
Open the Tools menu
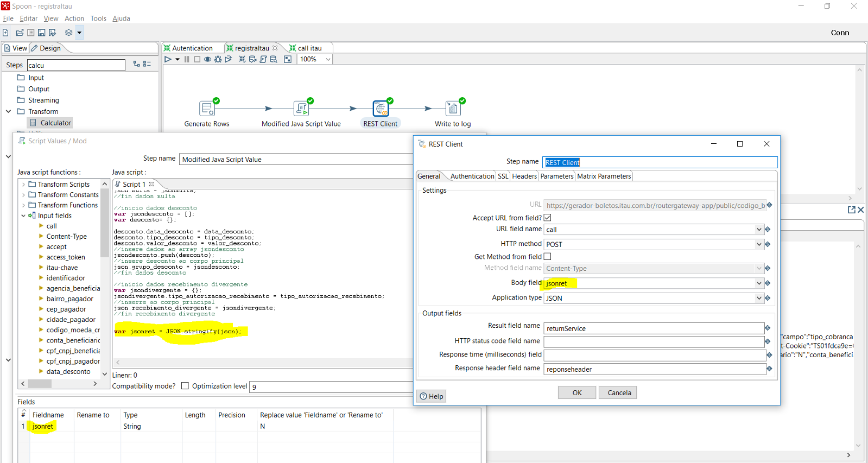(x=98, y=18)
